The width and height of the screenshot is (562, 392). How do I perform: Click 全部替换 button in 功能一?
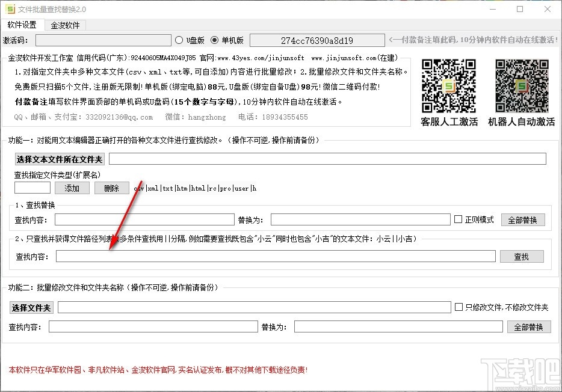tap(523, 220)
